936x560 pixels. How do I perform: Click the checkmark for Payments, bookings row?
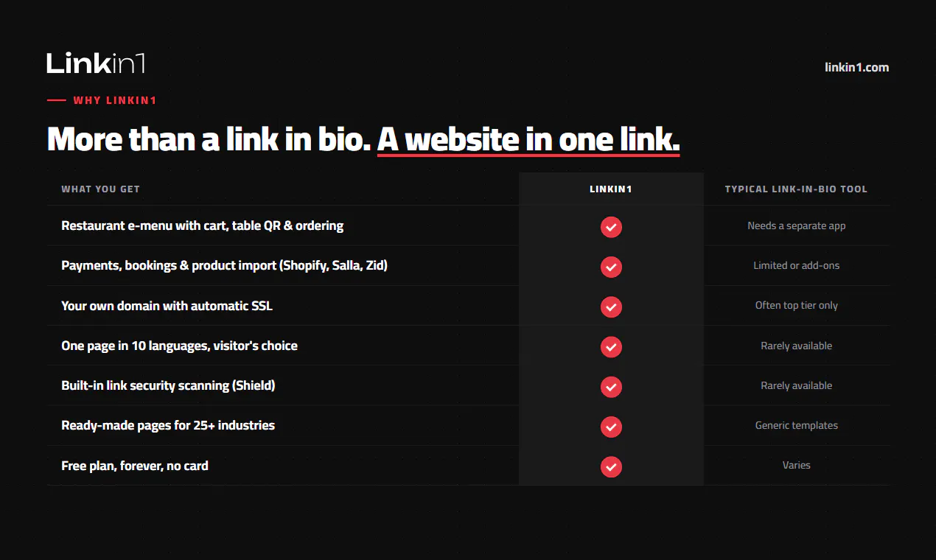[611, 267]
